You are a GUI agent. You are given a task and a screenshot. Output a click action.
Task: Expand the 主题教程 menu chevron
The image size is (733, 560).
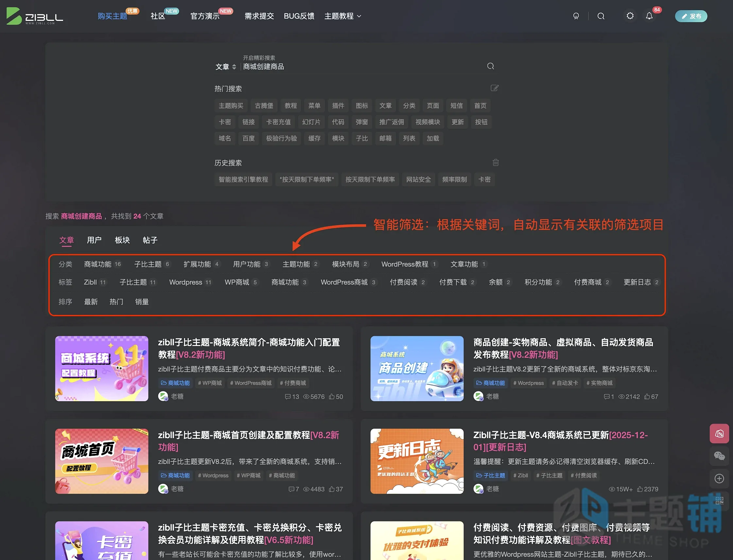(359, 16)
